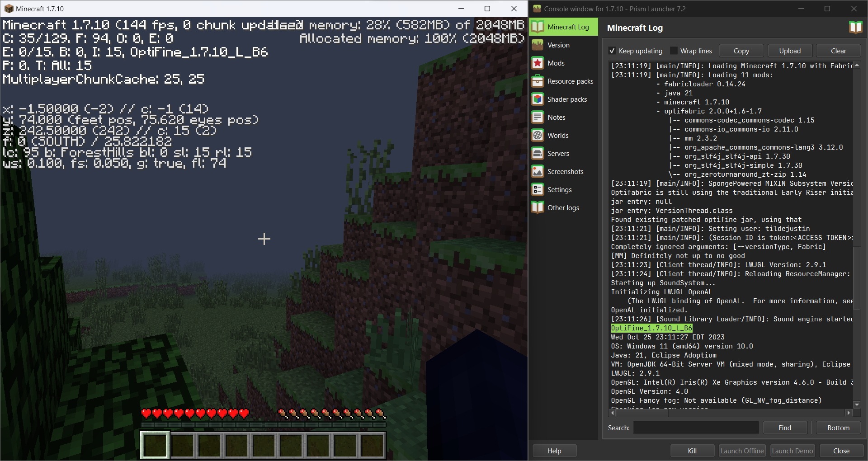Image resolution: width=868 pixels, height=461 pixels.
Task: Open the Shader packs cube icon
Action: coord(538,99)
